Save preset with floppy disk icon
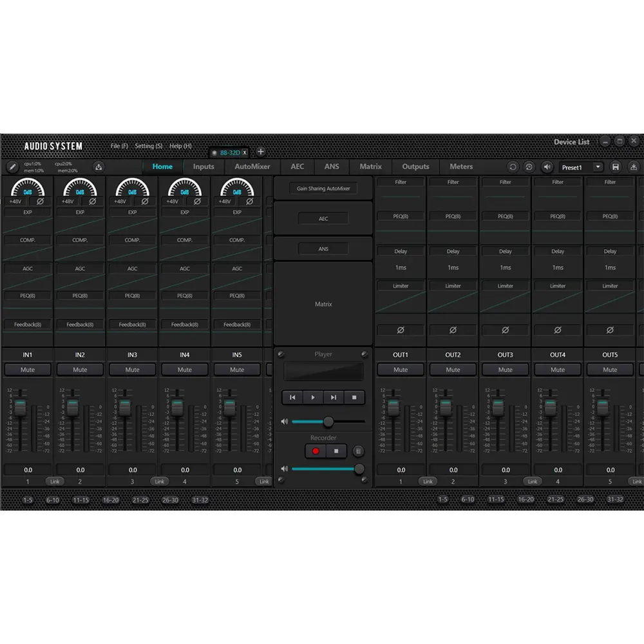 coord(615,167)
